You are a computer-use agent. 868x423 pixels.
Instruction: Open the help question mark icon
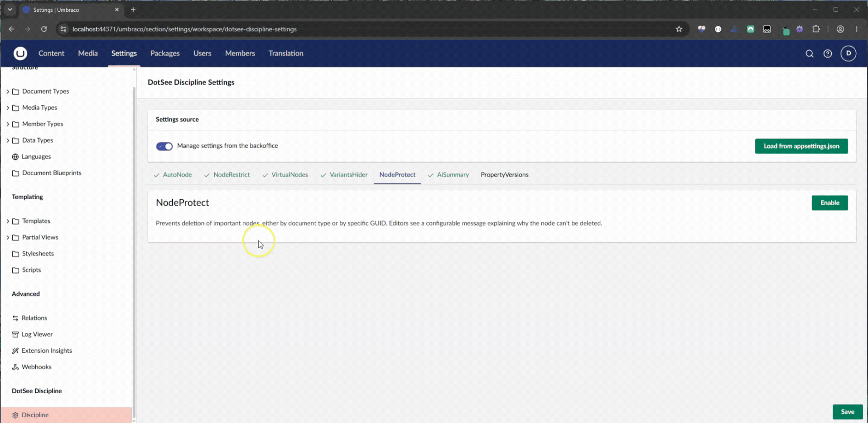tap(827, 53)
